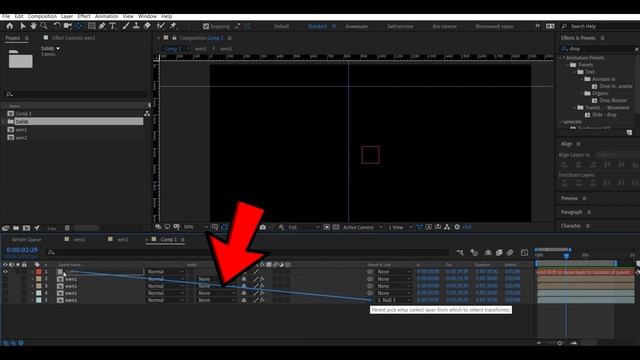Viewport: 640px width, 360px height.
Task: Select the Rectangle shape tool
Action: (x=91, y=26)
